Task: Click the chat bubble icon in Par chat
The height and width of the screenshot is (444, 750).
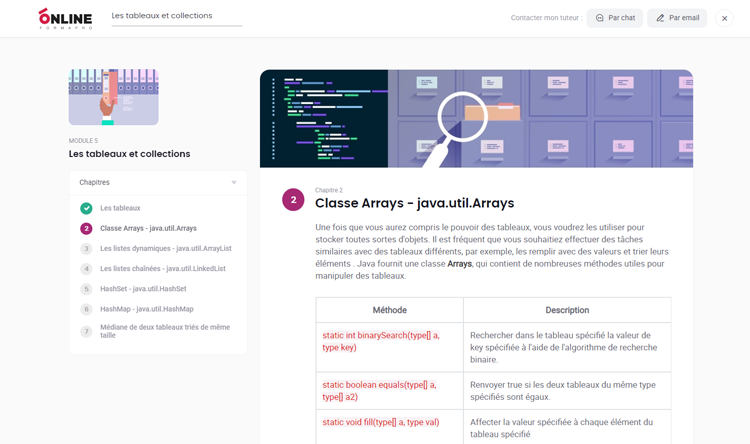Action: [599, 18]
